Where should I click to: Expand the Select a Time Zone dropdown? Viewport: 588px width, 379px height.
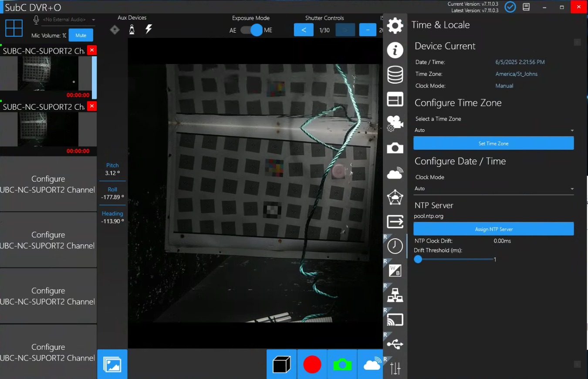point(493,130)
